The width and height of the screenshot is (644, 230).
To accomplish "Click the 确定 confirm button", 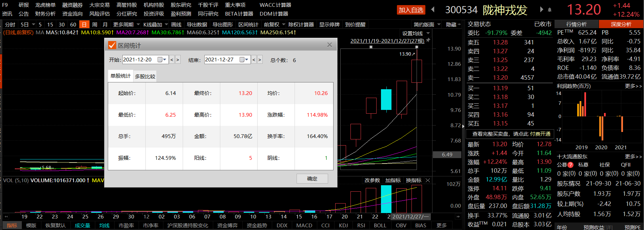I will (x=312, y=179).
